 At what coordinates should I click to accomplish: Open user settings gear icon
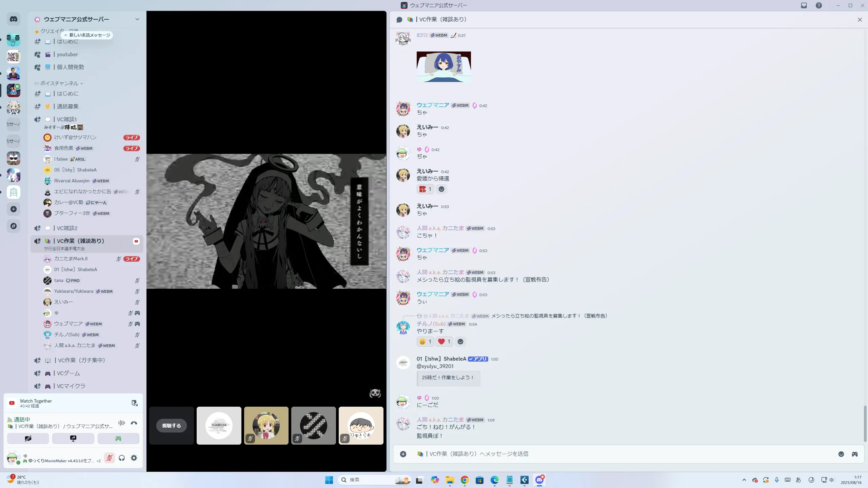click(x=134, y=458)
